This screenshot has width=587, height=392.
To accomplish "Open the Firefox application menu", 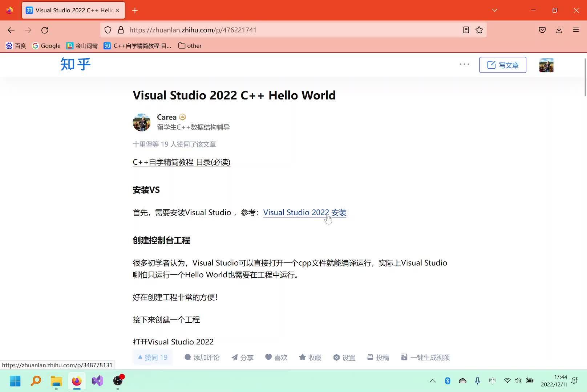I will [x=576, y=30].
